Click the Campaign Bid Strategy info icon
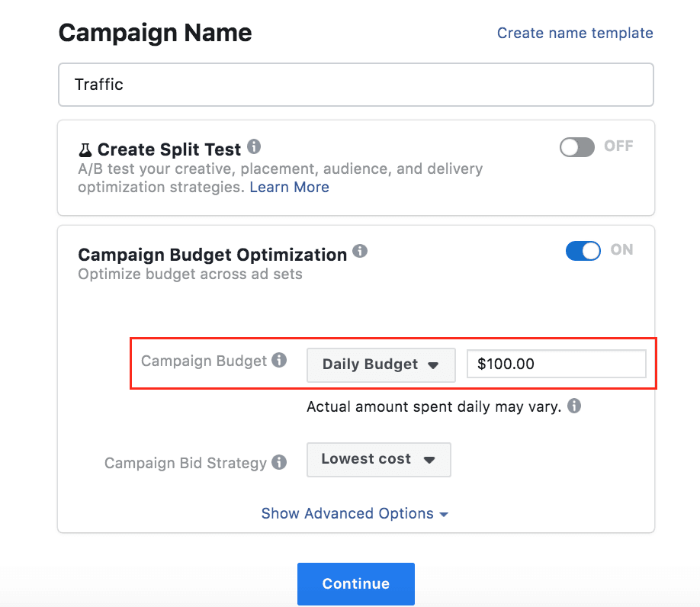The width and height of the screenshot is (700, 607). 279,462
